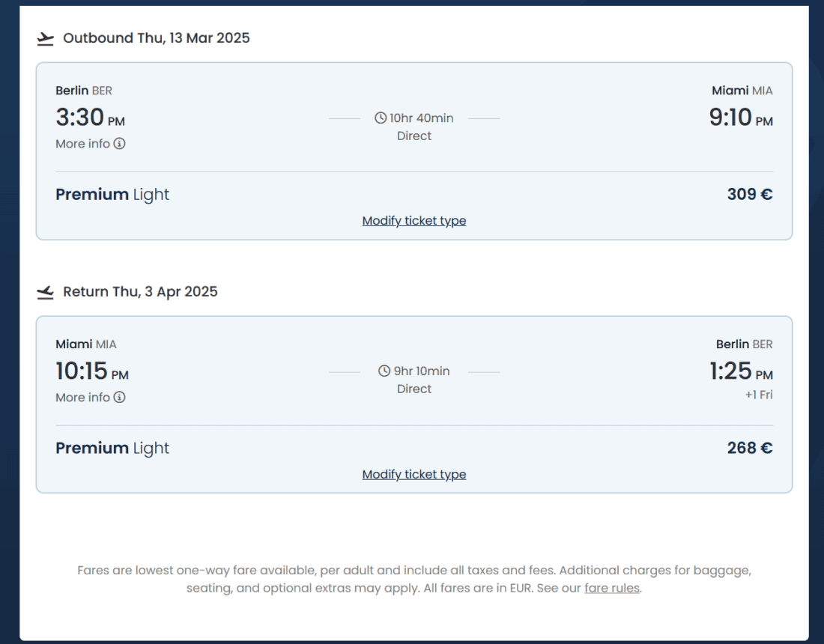
Task: Click the 3:30 PM departure time
Action: click(x=90, y=118)
